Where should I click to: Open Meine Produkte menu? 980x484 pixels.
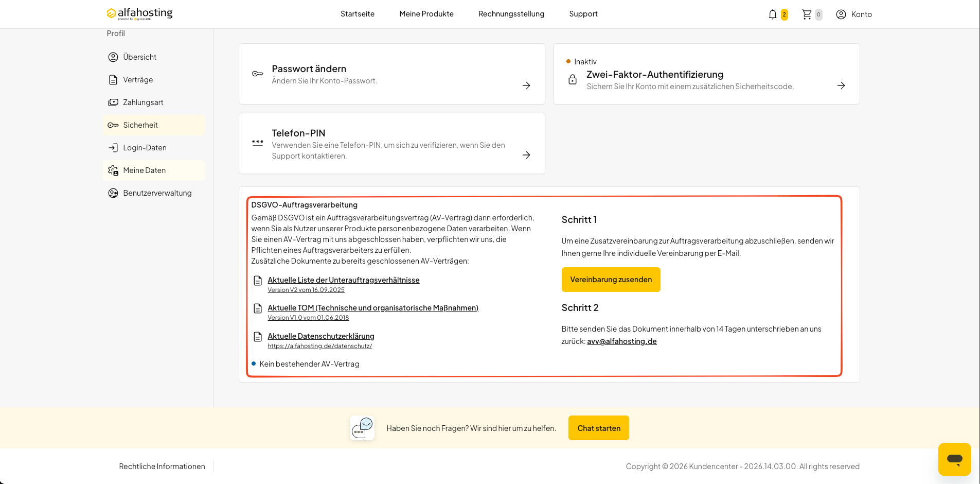point(426,14)
